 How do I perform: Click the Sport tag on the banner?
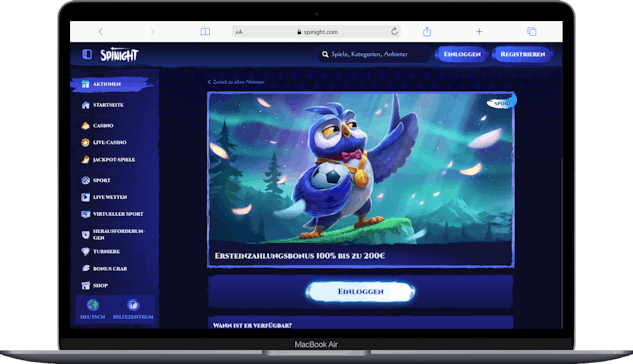click(x=502, y=103)
